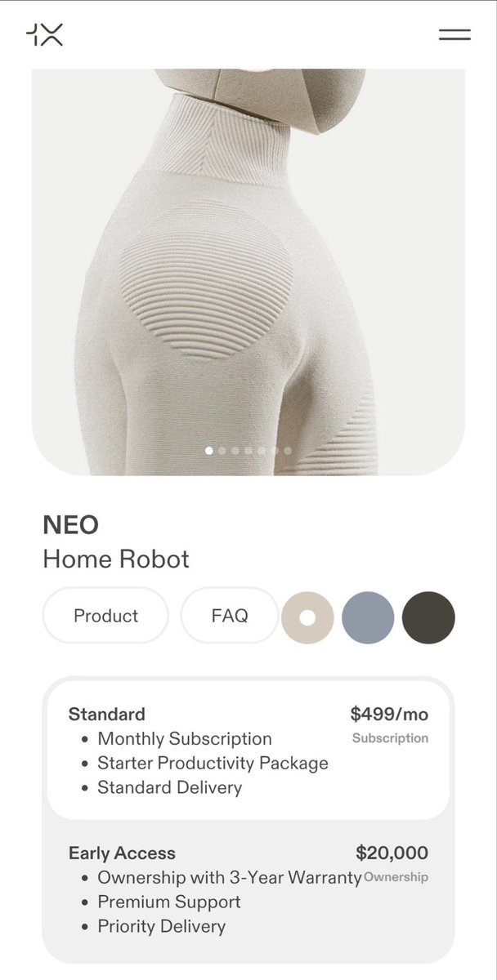Click the NEO product title
This screenshot has height=980, width=497.
[70, 524]
